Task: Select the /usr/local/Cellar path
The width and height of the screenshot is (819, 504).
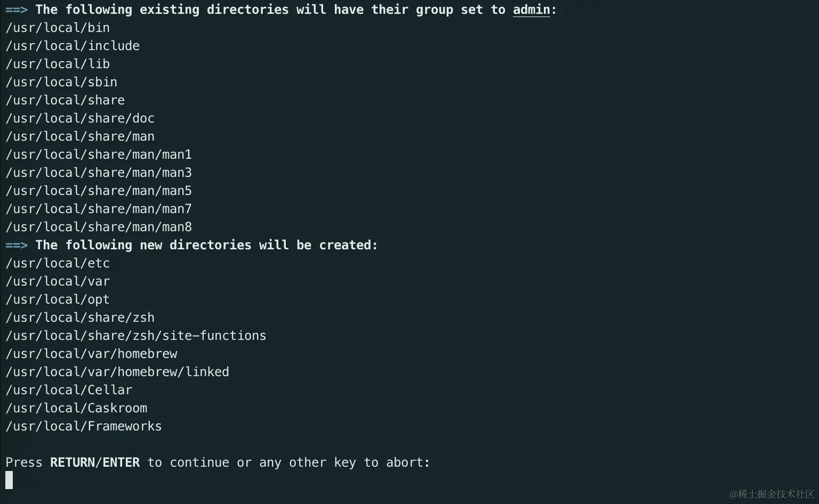Action: click(69, 390)
